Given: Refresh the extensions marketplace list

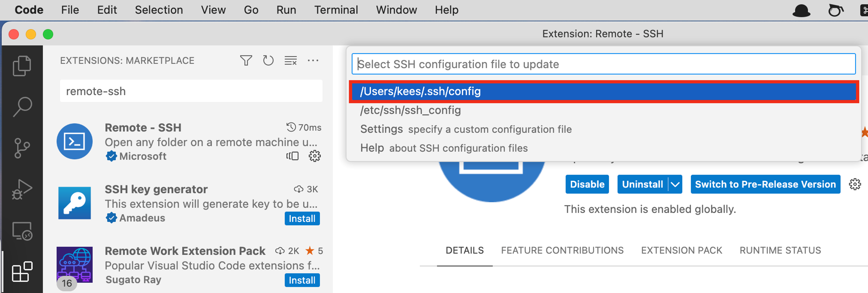Looking at the screenshot, I should click(268, 61).
